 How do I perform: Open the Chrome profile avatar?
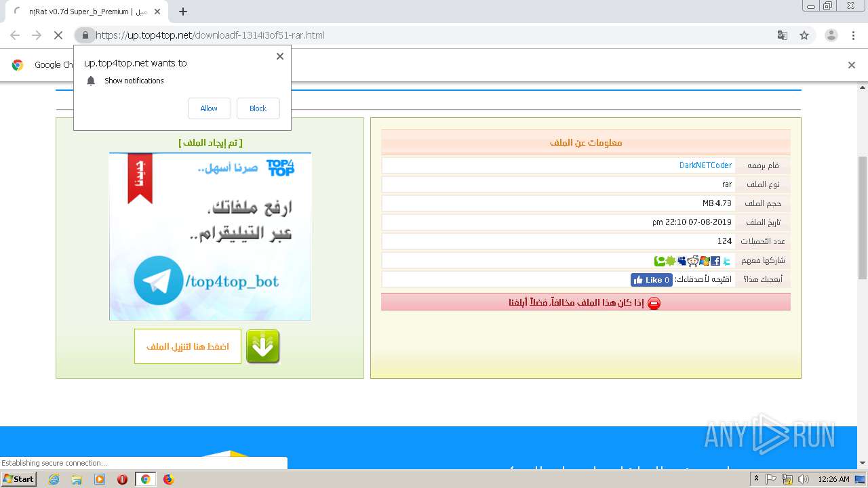(831, 35)
